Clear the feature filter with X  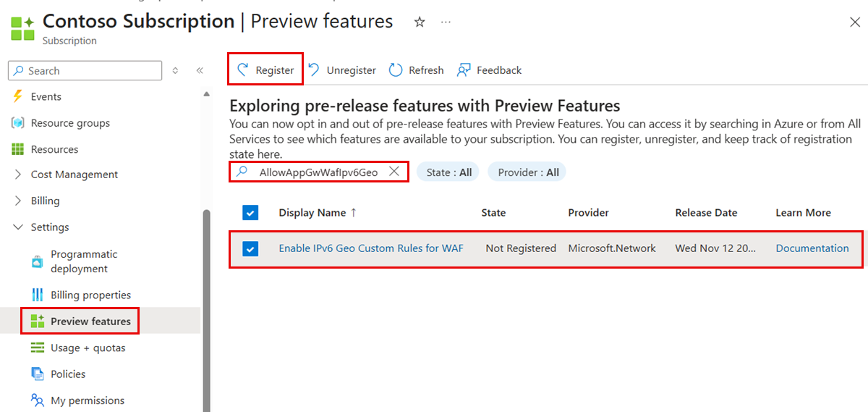click(394, 172)
